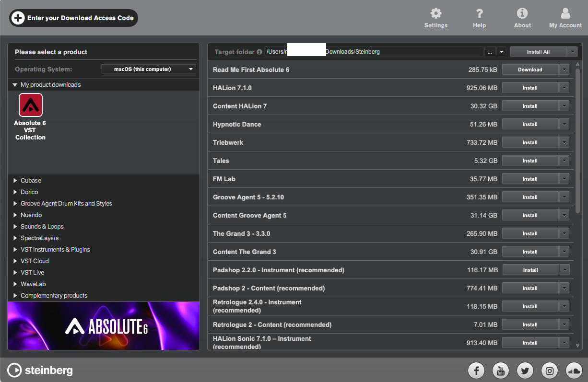Install Groove Agent 5 - 5.2.10
Image resolution: width=588 pixels, height=382 pixels.
(x=530, y=197)
